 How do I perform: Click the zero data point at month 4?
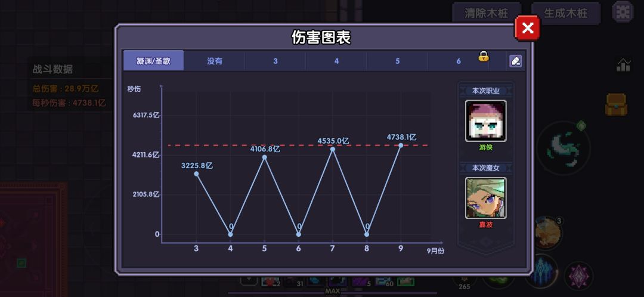tap(230, 234)
